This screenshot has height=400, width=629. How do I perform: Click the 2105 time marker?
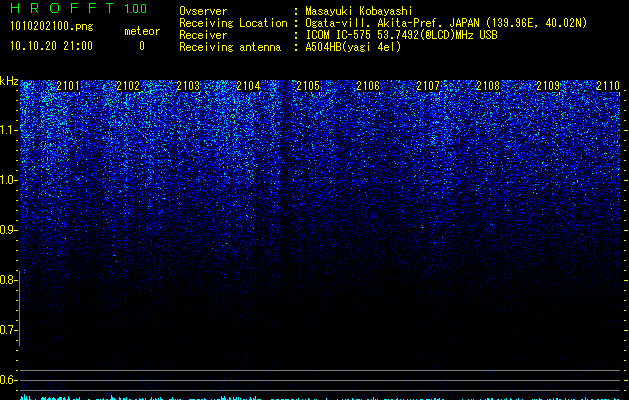pos(308,86)
